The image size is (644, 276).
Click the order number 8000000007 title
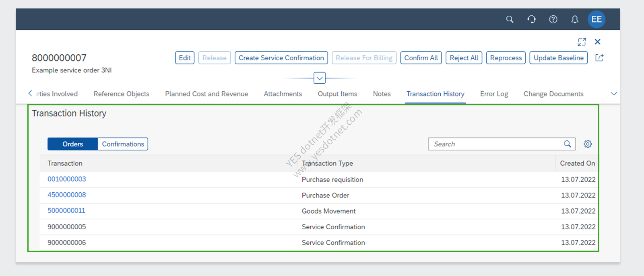(59, 58)
